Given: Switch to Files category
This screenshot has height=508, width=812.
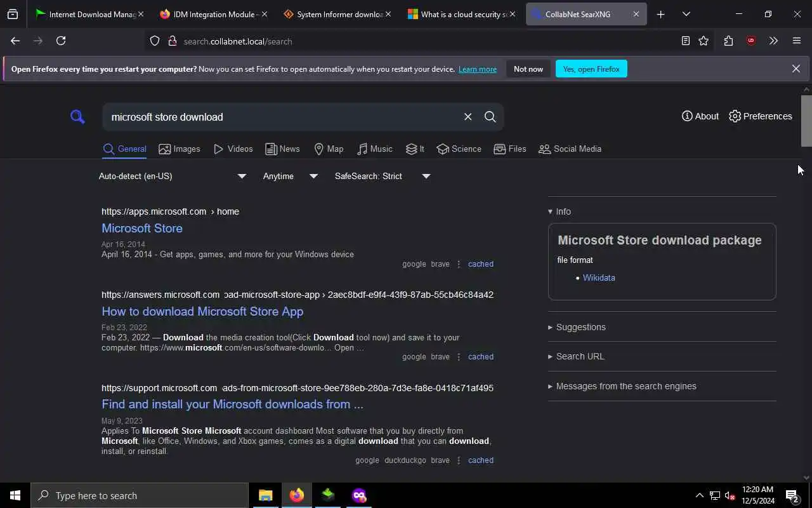Looking at the screenshot, I should [x=510, y=149].
